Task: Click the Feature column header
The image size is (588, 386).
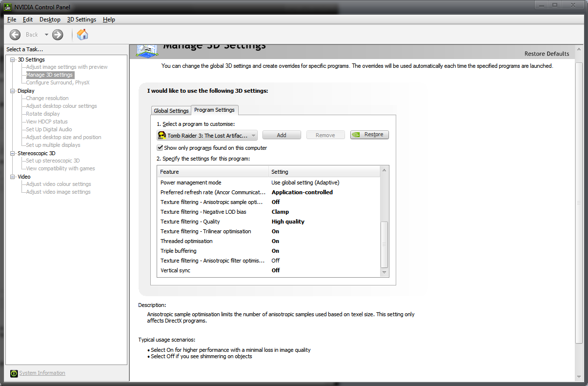Action: tap(213, 172)
